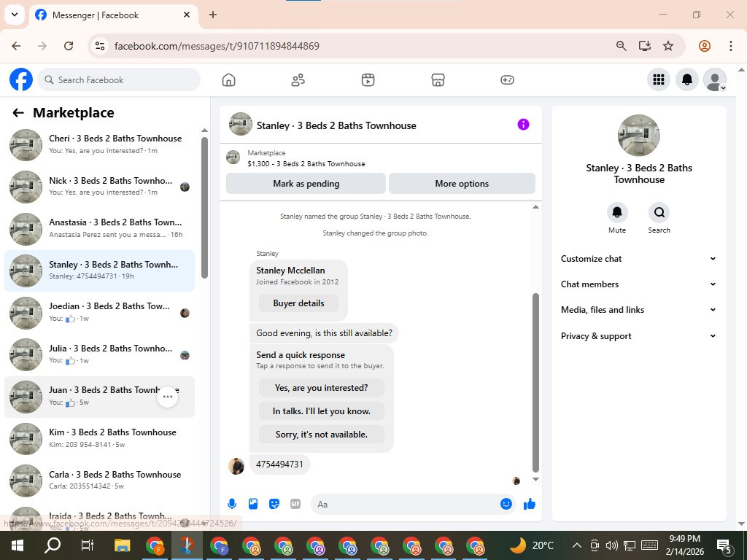Reload the page

coord(69,46)
